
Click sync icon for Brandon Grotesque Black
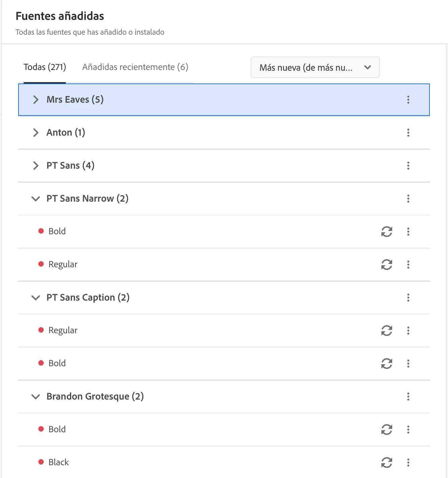[387, 463]
